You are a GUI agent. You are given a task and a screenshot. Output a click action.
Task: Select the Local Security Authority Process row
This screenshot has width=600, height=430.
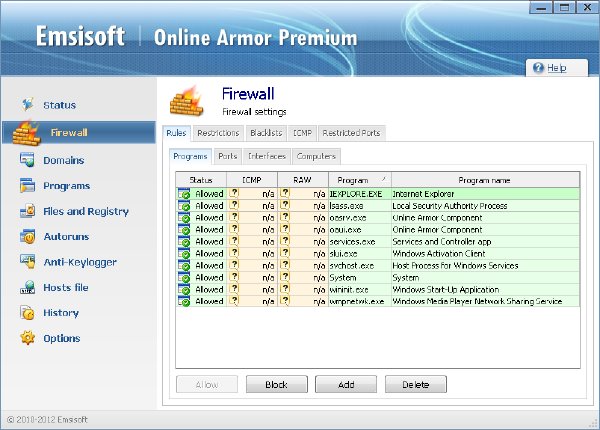tap(378, 206)
